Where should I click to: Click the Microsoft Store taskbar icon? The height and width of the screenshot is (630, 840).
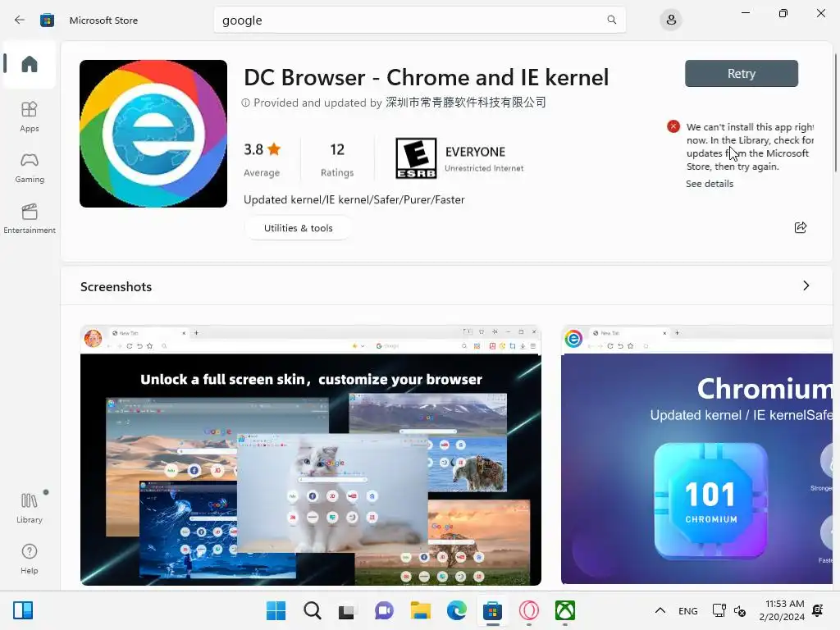492,610
